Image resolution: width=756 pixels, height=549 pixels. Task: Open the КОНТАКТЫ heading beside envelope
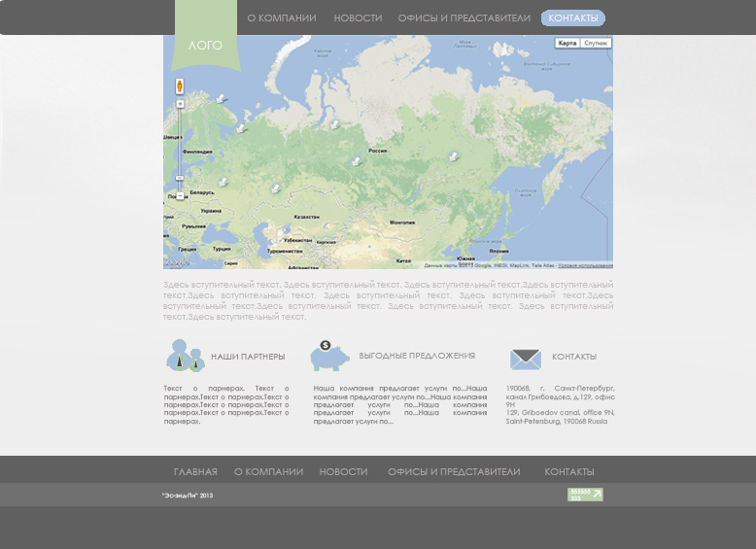574,357
